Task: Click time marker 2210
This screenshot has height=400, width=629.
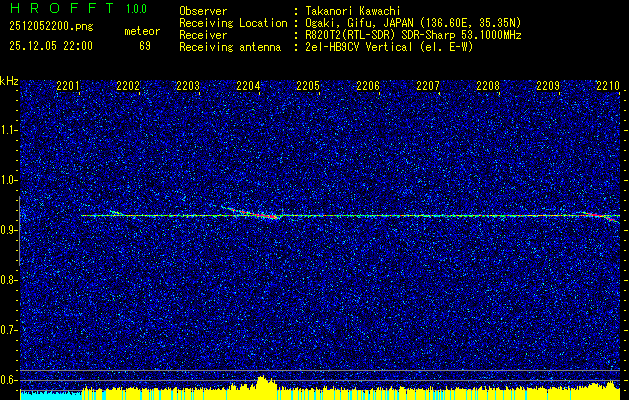Action: coord(608,86)
